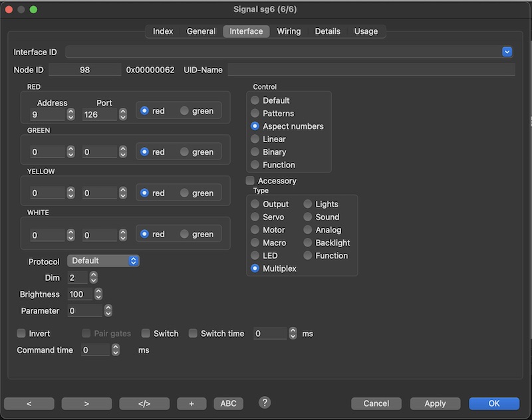Viewport: 532px width, 420px height.
Task: Click the XML code </> button
Action: tap(144, 403)
